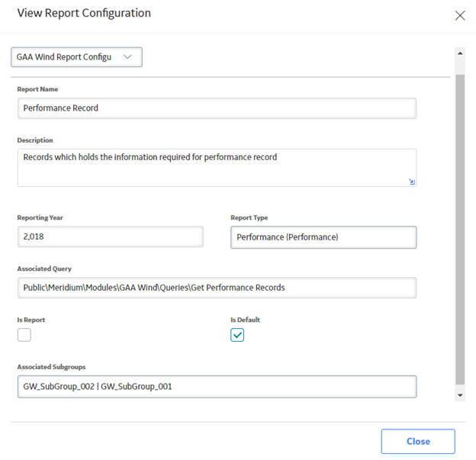Click the scrollbar up arrow
This screenshot has height=460, width=476.
pyautogui.click(x=460, y=53)
